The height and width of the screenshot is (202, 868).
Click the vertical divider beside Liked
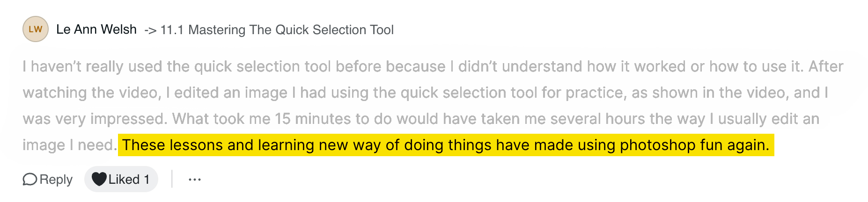(x=172, y=179)
